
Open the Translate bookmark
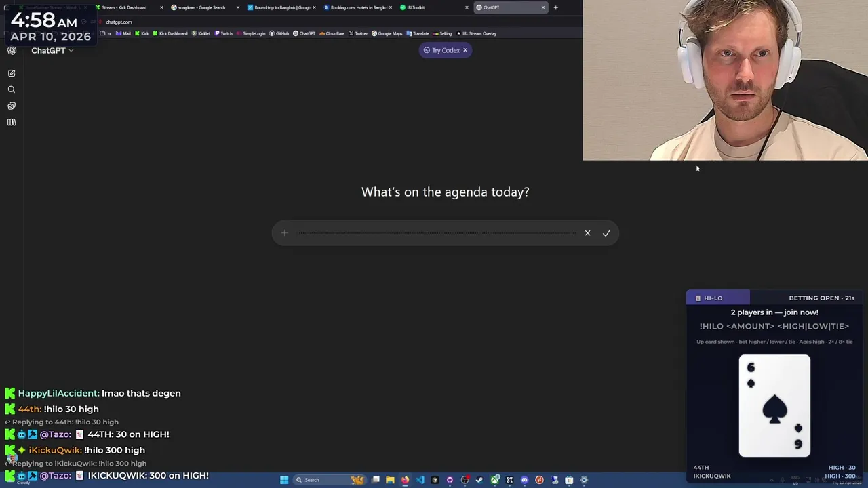(x=417, y=33)
